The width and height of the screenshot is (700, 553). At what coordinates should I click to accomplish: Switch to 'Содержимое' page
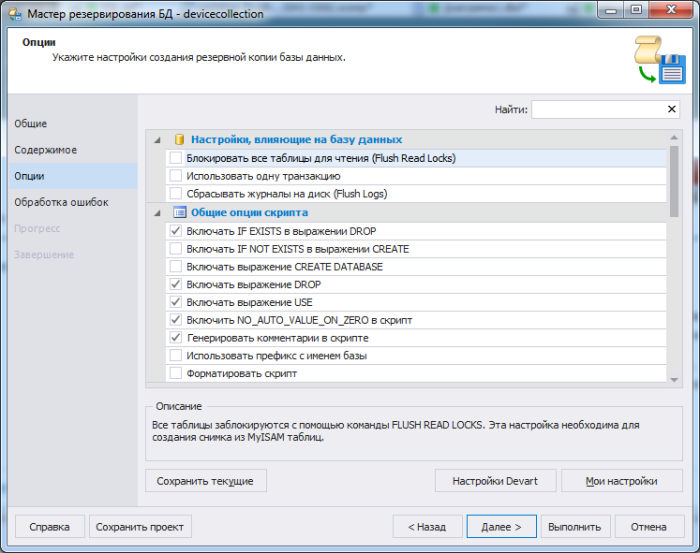45,150
